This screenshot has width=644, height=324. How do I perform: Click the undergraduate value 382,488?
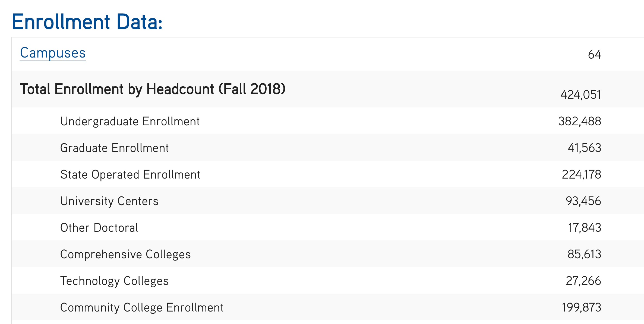coord(580,121)
